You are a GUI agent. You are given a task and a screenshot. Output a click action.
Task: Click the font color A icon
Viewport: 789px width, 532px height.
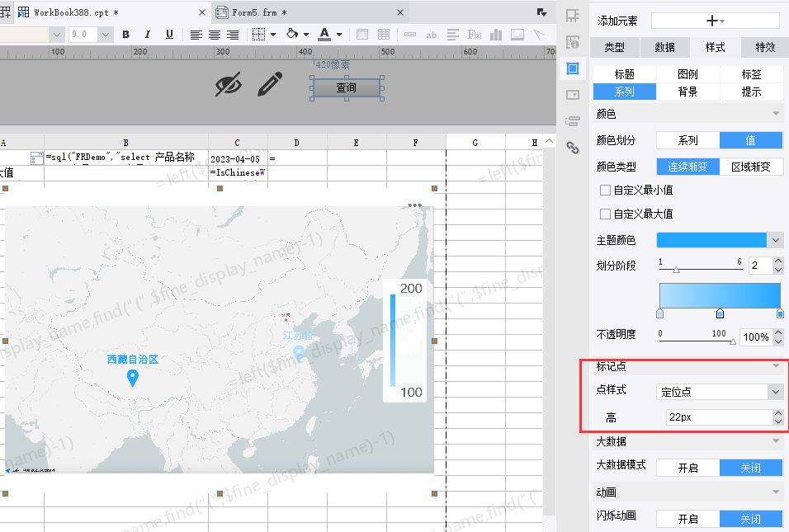click(324, 34)
